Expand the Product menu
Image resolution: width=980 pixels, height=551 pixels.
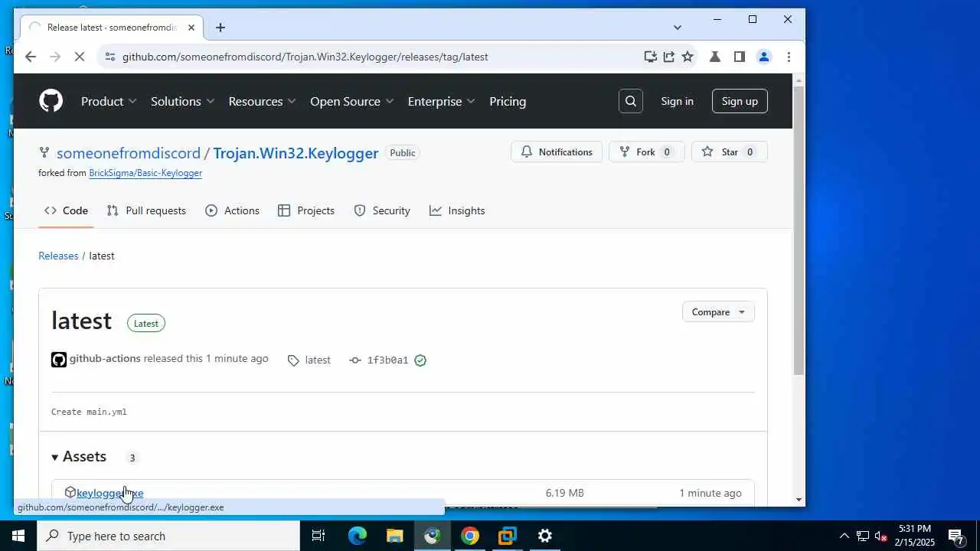pos(109,101)
